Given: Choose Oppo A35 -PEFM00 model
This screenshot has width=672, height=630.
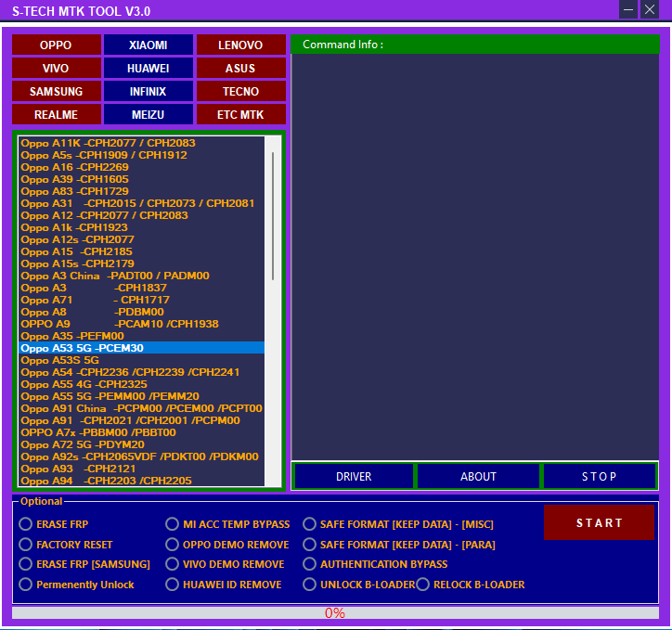Looking at the screenshot, I should 141,336.
